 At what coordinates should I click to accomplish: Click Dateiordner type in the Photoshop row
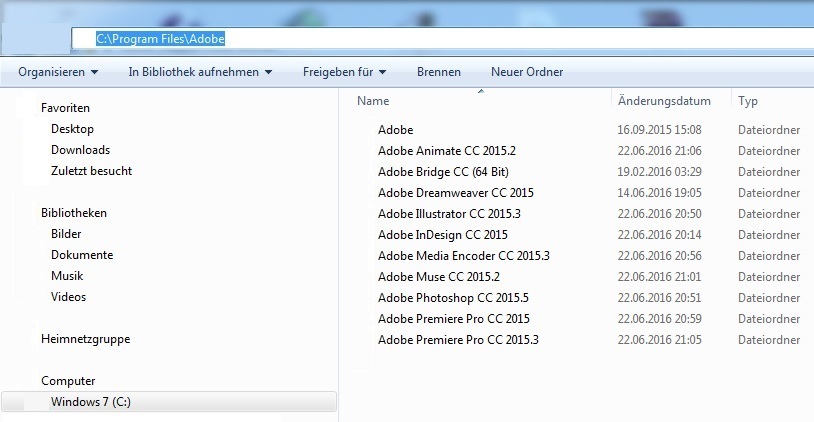(769, 298)
